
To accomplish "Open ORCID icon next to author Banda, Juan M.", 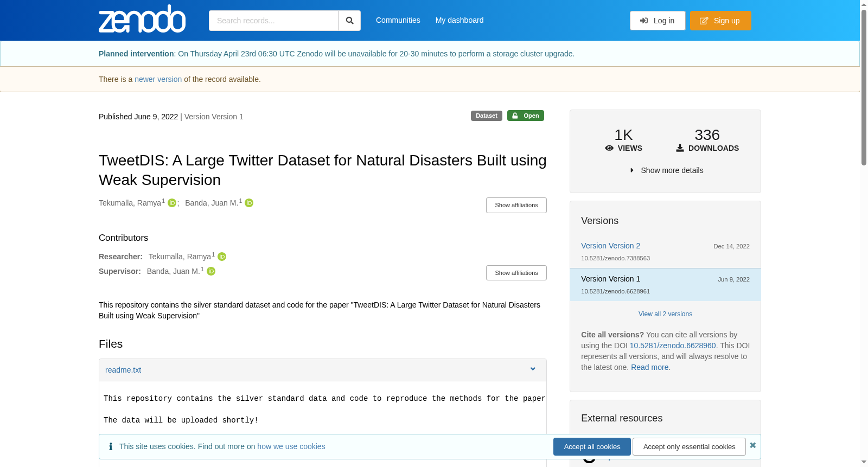I will tap(249, 203).
